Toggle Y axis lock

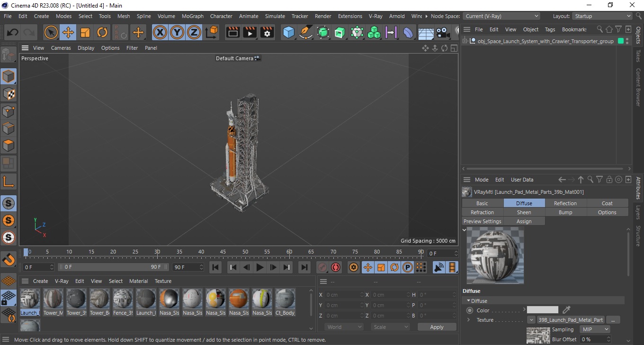tap(177, 33)
